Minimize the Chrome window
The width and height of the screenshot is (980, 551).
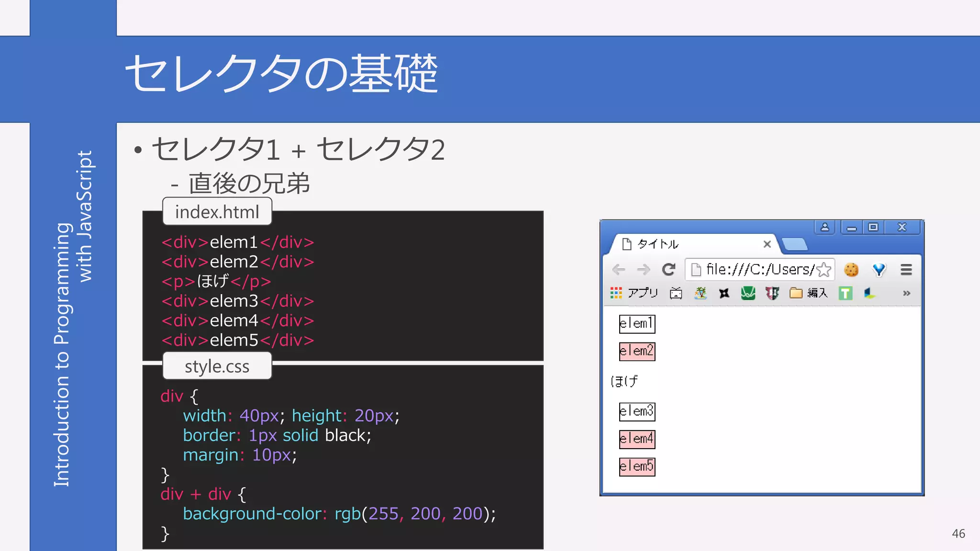pos(852,227)
